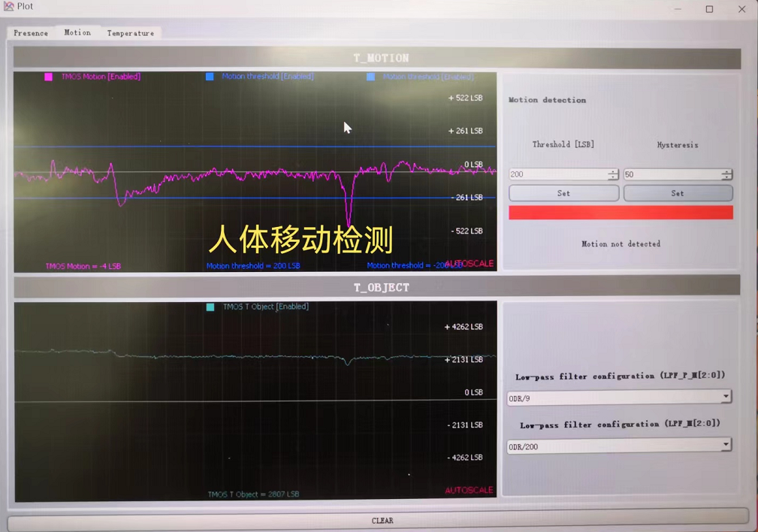Screen dimensions: 758x532
Task: Click the red motion detection indicator bar
Action: [x=621, y=212]
